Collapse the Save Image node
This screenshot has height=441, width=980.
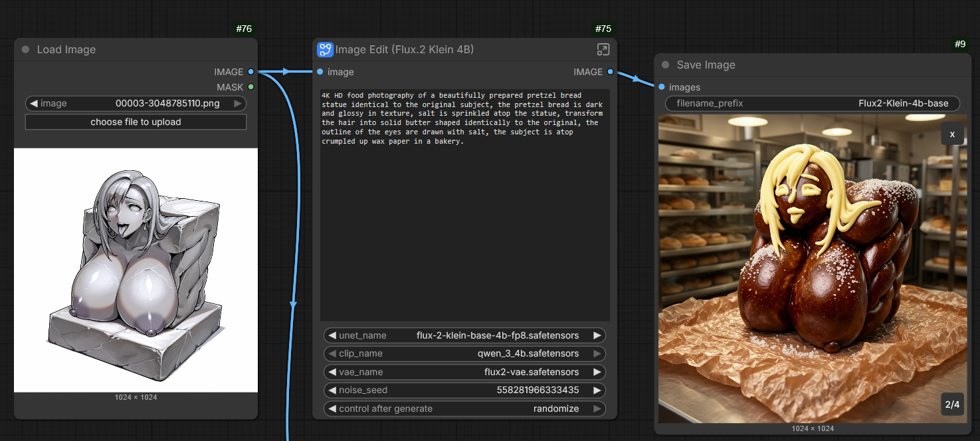tap(666, 65)
